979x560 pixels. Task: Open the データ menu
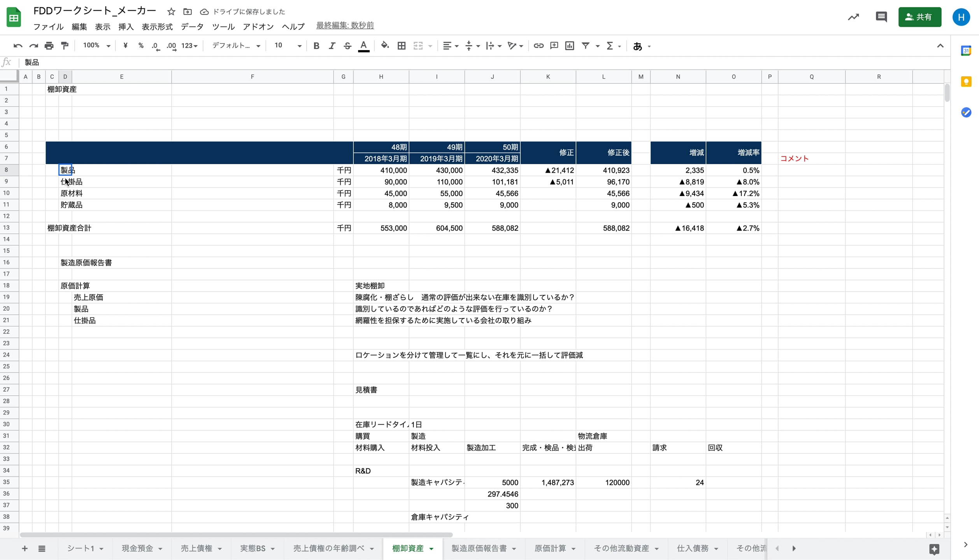coord(192,26)
